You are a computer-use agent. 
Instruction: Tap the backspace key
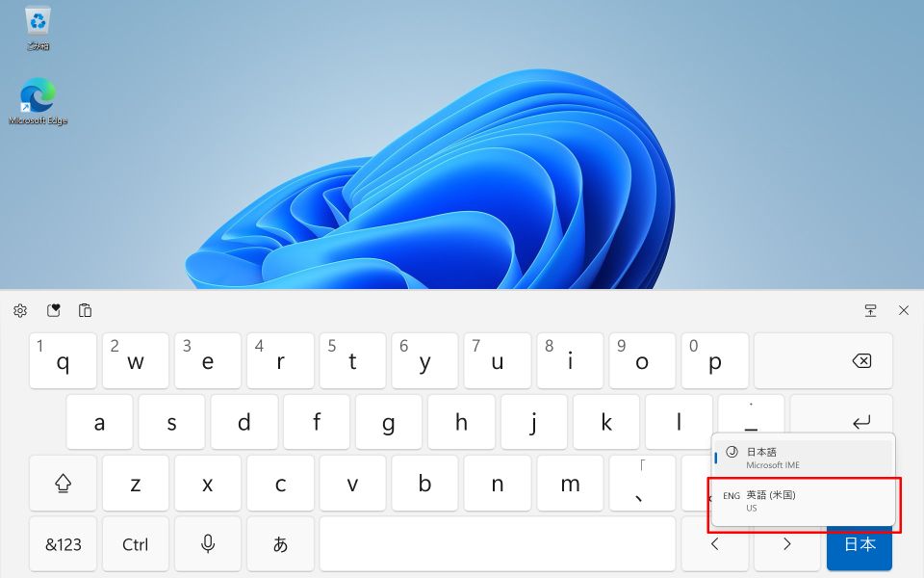pyautogui.click(x=823, y=361)
